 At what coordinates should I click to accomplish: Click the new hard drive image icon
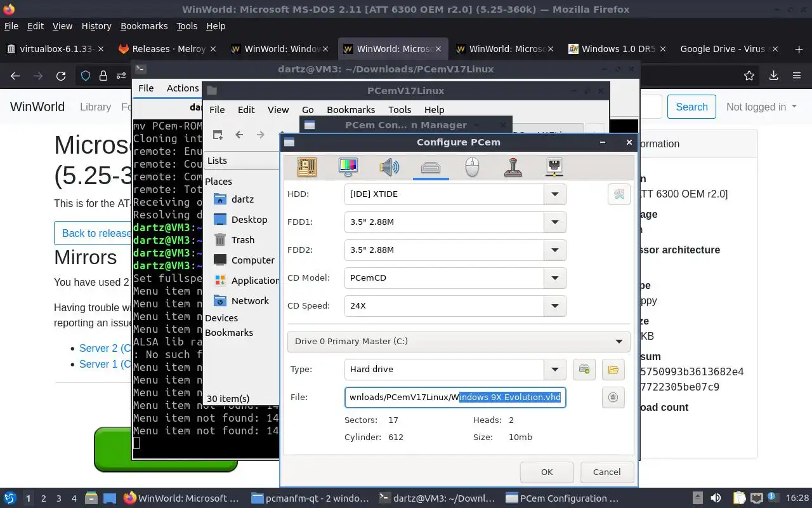tap(584, 370)
